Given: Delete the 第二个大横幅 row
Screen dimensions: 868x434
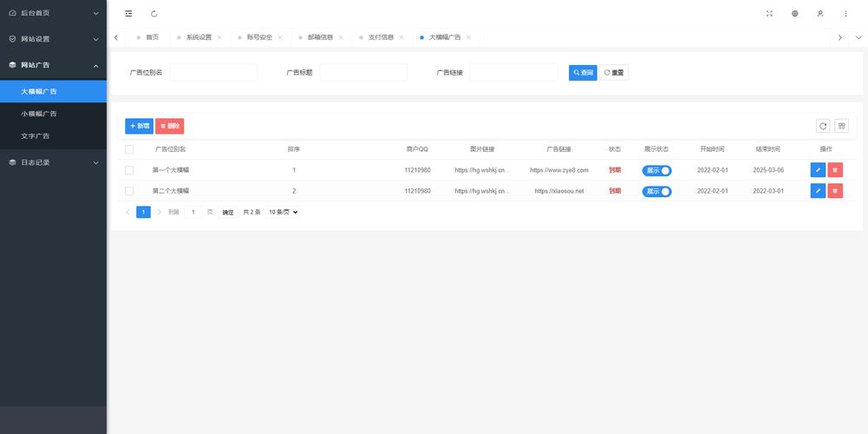Looking at the screenshot, I should click(835, 191).
